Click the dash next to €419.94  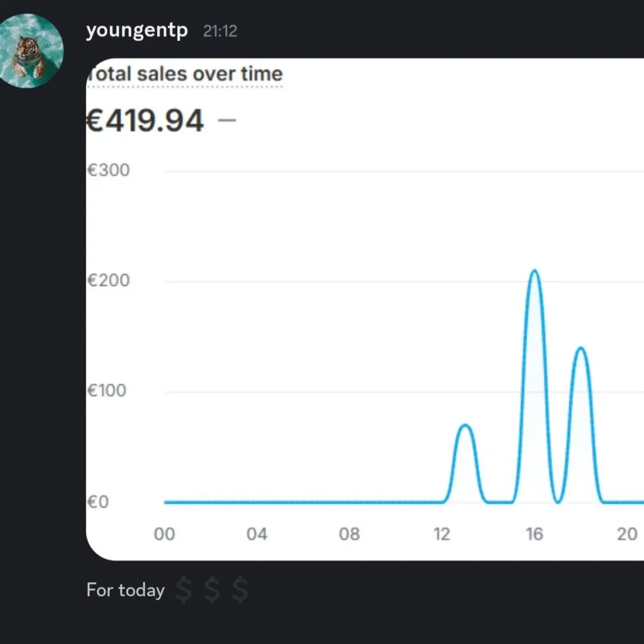pyautogui.click(x=226, y=119)
